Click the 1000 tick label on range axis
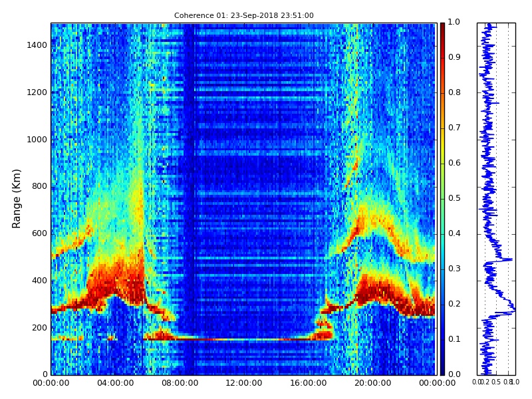532x399 pixels. [x=37, y=140]
